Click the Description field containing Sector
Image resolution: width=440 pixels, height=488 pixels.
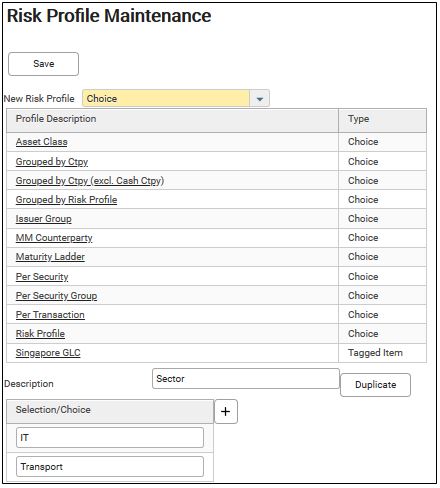click(x=246, y=379)
